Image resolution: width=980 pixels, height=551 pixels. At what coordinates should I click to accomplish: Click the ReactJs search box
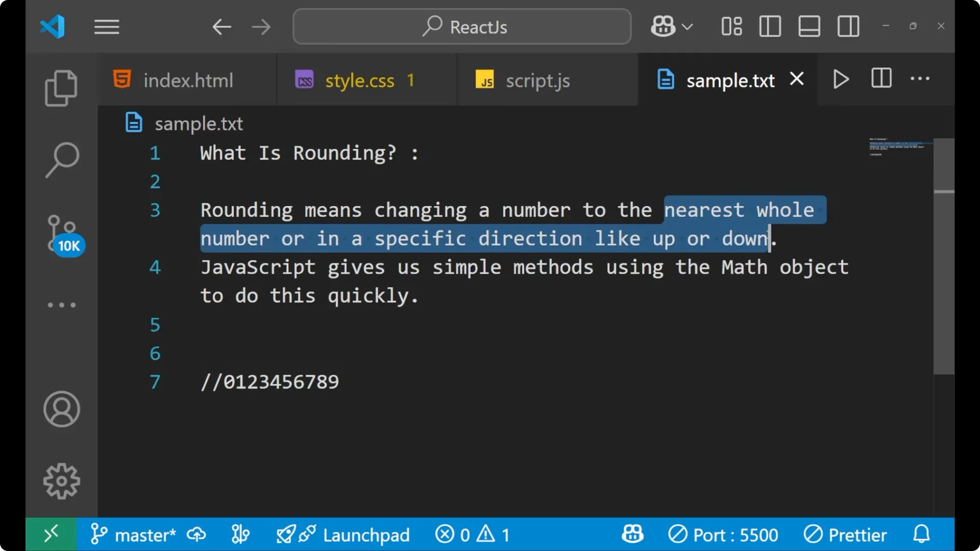(x=461, y=26)
